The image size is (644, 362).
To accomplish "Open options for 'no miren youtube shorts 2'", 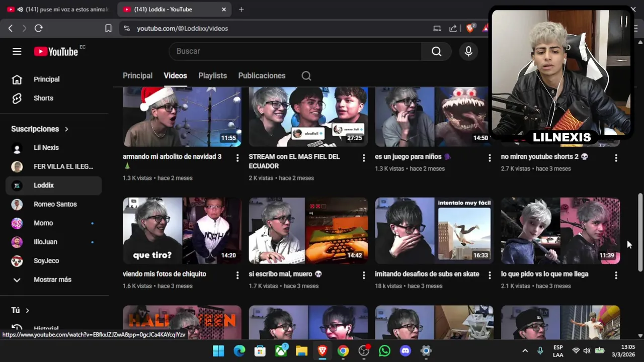I will coord(616,158).
